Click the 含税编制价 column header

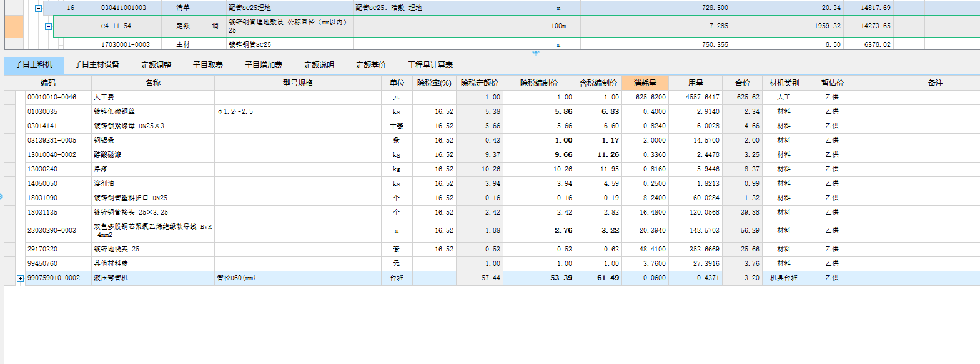point(598,83)
